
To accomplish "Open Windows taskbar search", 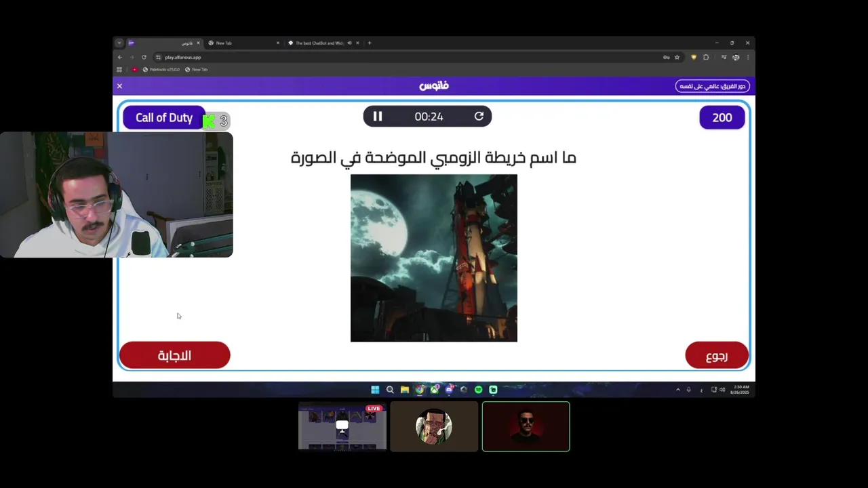I will pyautogui.click(x=390, y=389).
